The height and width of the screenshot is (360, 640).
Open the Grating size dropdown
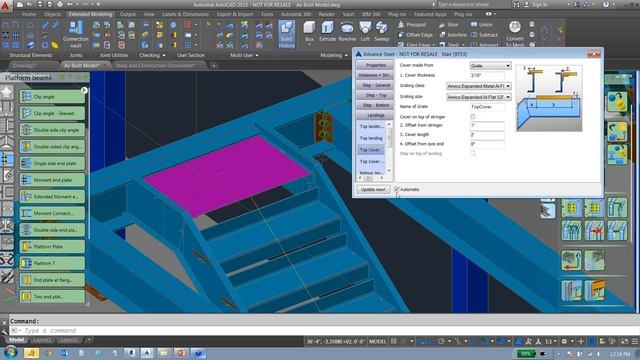point(479,97)
